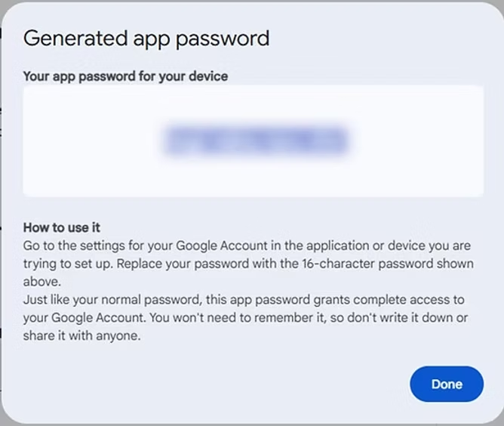Click the word "above." under the instructions
504x426 pixels.
tap(40, 282)
